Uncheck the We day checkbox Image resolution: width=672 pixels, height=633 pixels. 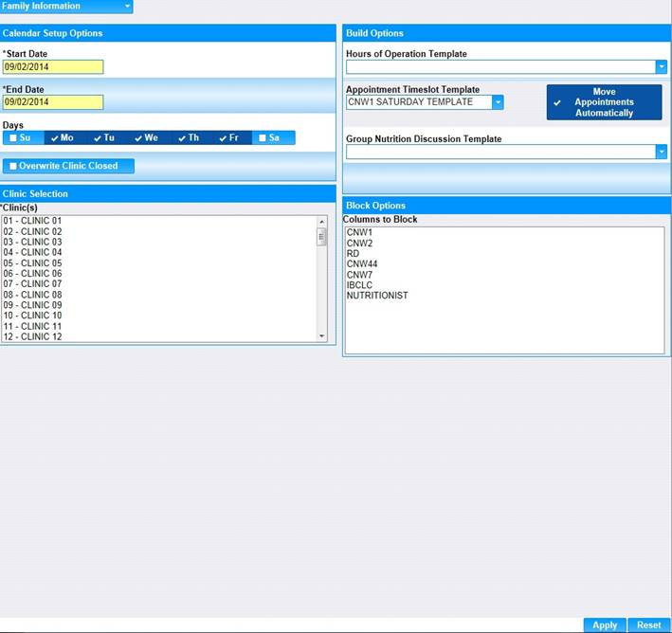click(x=139, y=138)
